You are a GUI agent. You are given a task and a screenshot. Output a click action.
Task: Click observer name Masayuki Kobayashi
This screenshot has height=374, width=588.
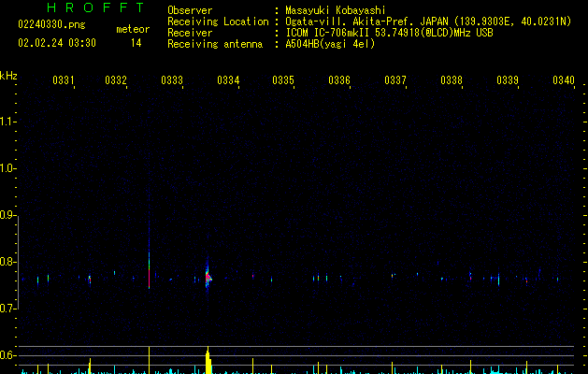(x=336, y=10)
